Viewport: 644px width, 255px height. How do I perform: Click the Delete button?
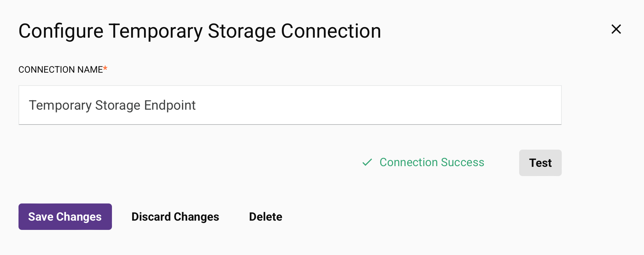(x=266, y=217)
